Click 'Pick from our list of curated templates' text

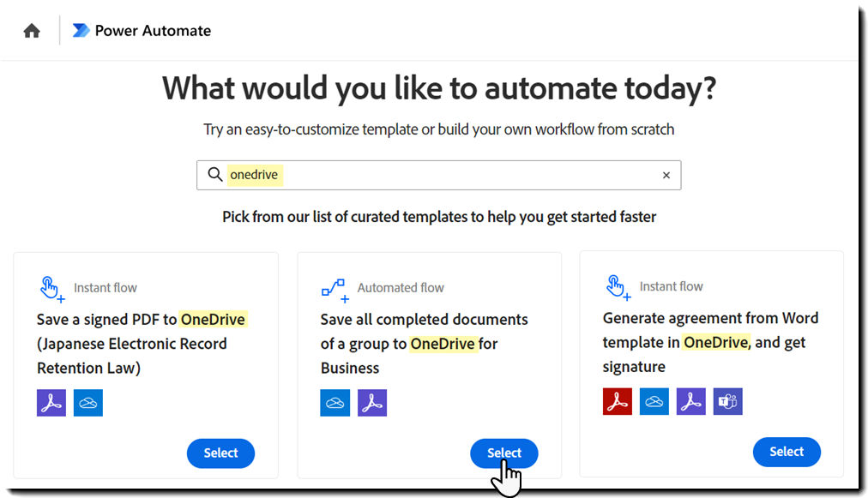point(439,216)
